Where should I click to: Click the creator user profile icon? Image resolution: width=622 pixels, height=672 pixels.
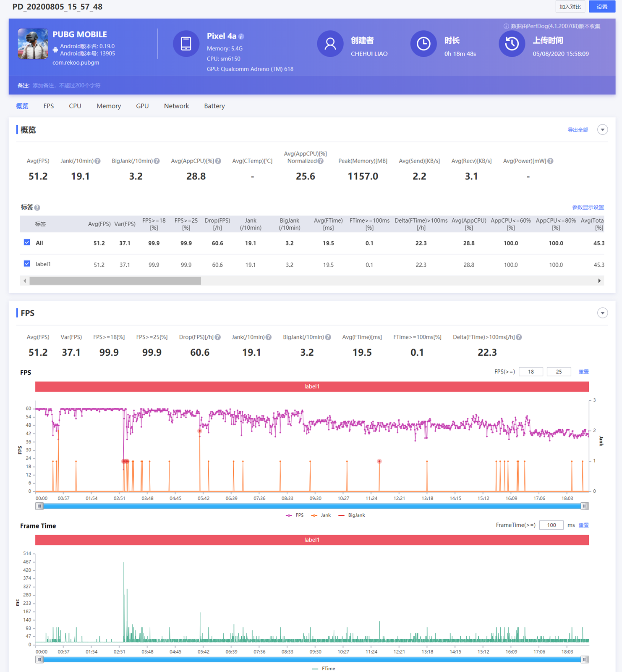(330, 44)
